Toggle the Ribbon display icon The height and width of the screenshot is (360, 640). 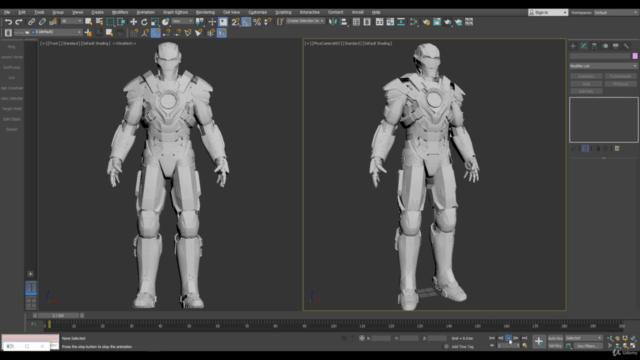point(380,22)
